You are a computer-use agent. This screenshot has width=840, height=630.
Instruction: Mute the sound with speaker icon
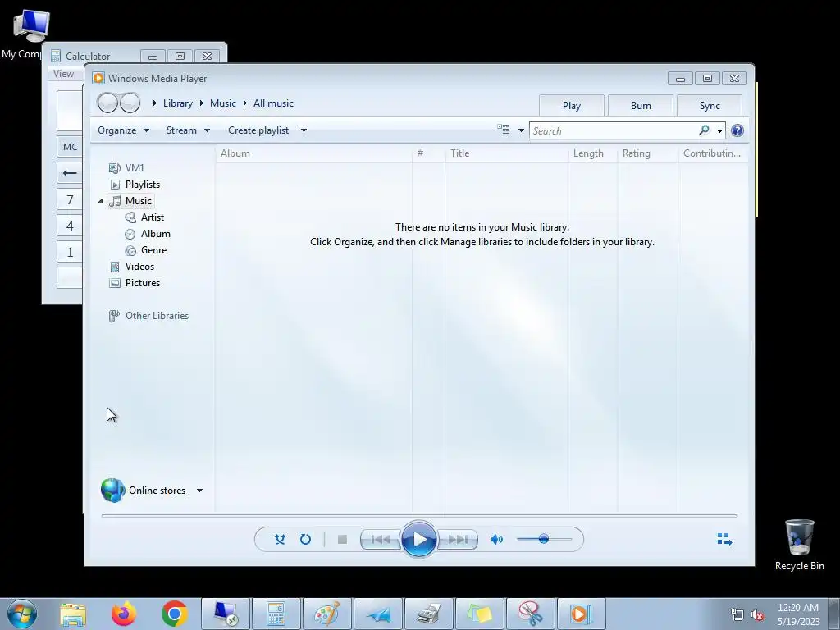[496, 540]
